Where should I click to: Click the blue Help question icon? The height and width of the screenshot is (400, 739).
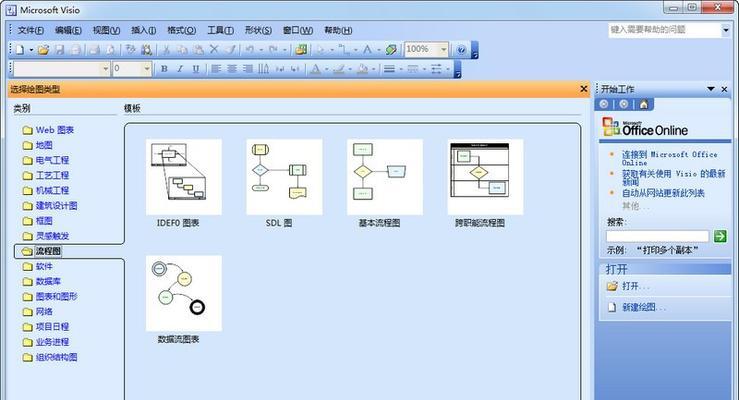[x=461, y=49]
